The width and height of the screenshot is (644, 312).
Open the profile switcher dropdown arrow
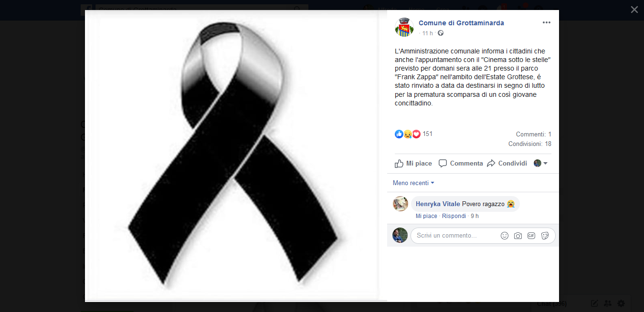540,163
